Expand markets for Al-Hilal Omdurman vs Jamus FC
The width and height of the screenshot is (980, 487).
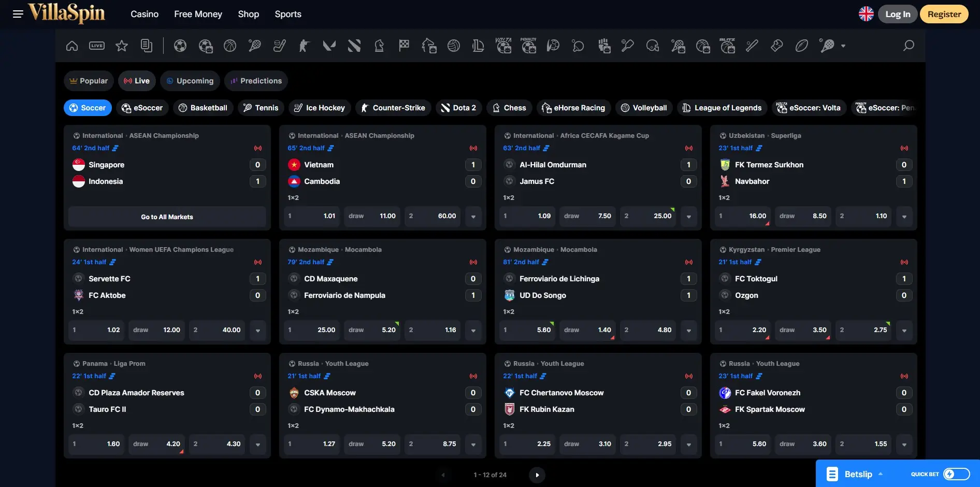(x=689, y=217)
